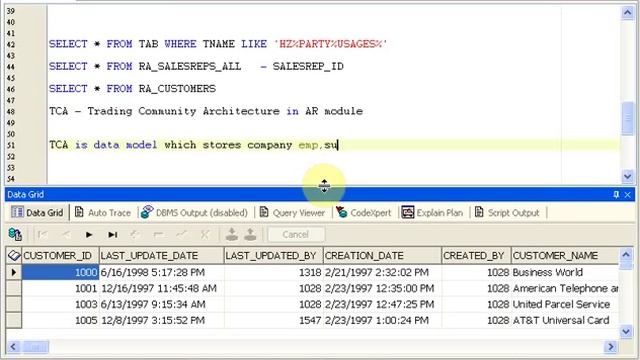Screen dimensions: 640x360
Task: Click the data grid scrollbar up arrow
Action: (626, 255)
